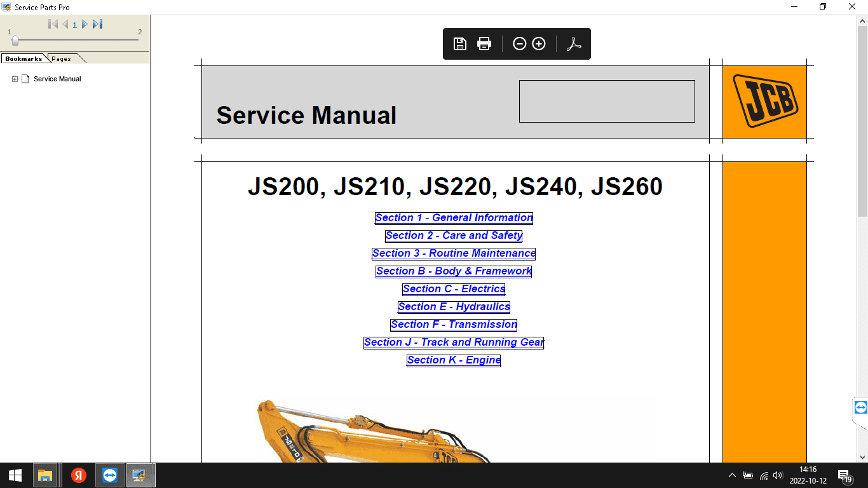This screenshot has width=868, height=488.
Task: Go to the first page arrow
Action: (53, 24)
